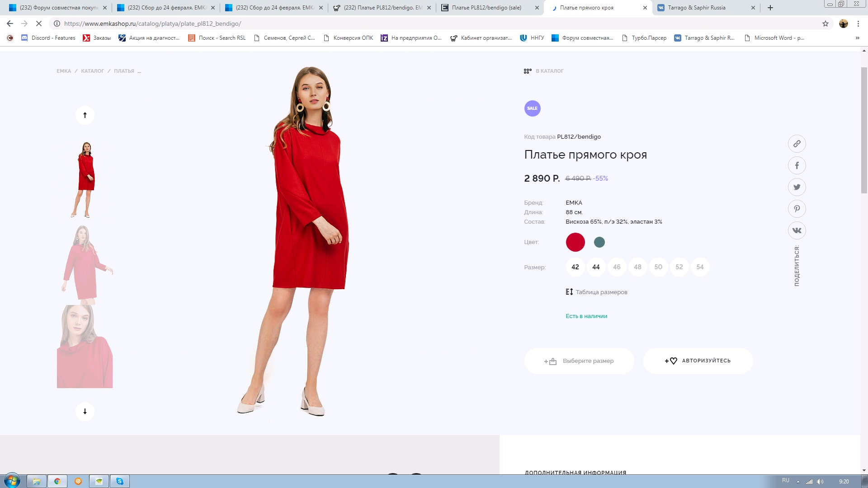Pick the teal green color swatch
868x488 pixels.
[x=599, y=242]
